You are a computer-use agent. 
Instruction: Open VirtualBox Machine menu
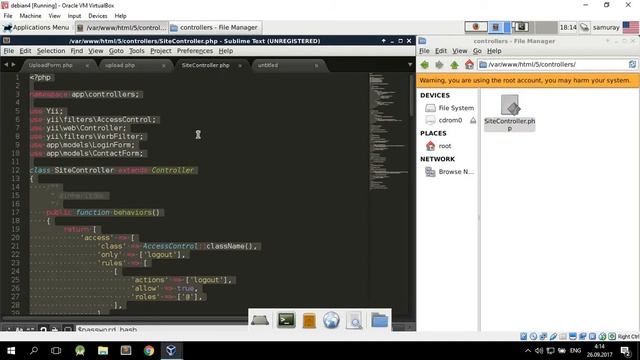[30, 16]
